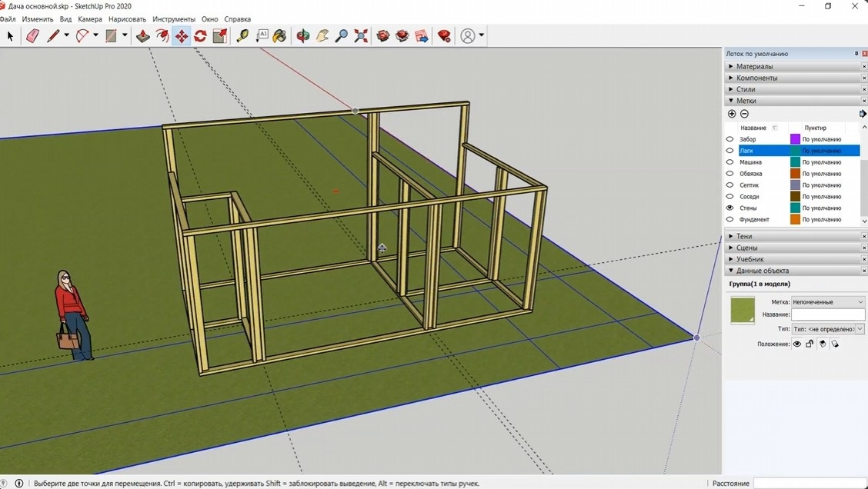Screen dimensions: 868x489
Task: Click the Send to LayOut icon
Action: coord(422,36)
